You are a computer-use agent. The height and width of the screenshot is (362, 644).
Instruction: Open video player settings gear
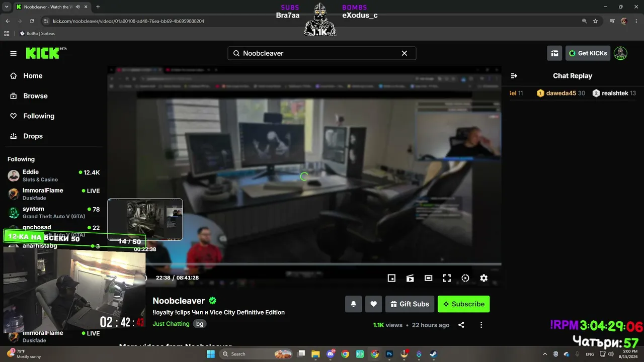coord(484,278)
